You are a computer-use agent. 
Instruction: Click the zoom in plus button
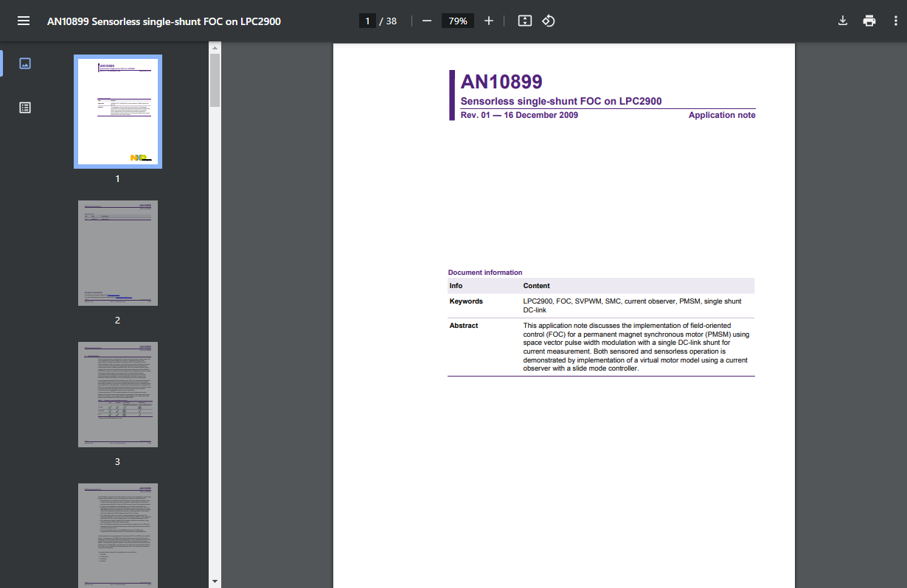tap(489, 21)
